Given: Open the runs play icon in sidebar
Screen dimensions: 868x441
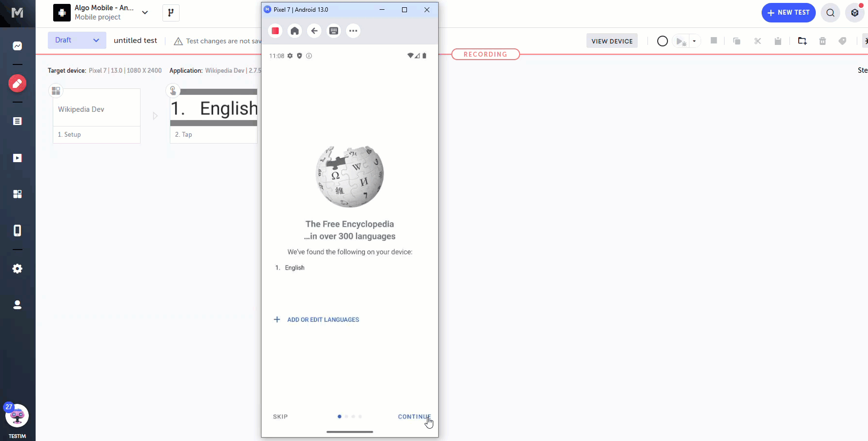Looking at the screenshot, I should 18,158.
